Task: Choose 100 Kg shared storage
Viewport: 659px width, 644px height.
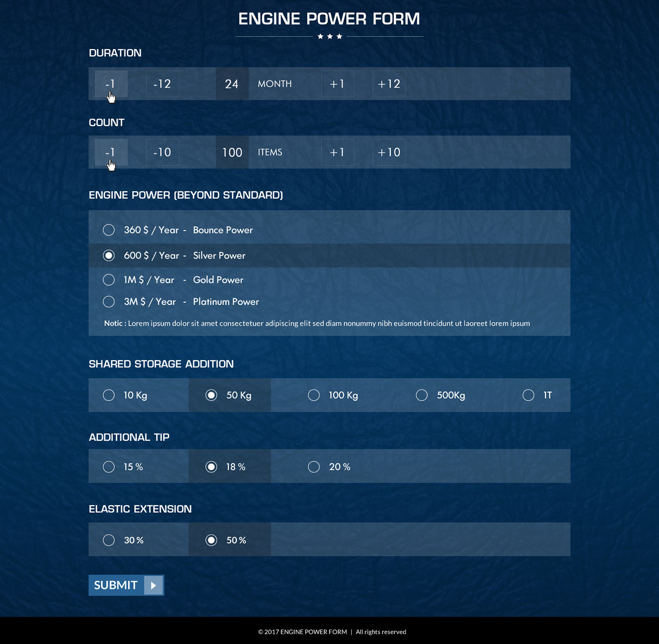Action: click(x=314, y=395)
